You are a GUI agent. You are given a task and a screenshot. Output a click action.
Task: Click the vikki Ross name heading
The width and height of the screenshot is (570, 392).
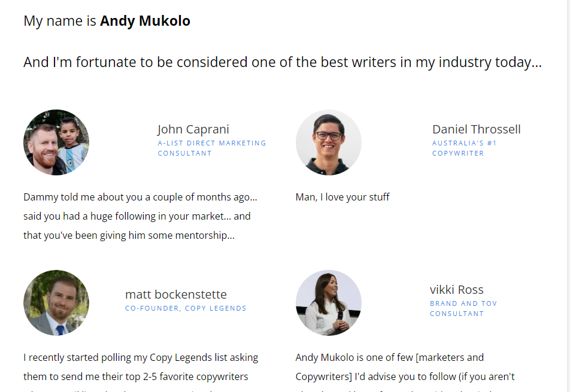(457, 290)
